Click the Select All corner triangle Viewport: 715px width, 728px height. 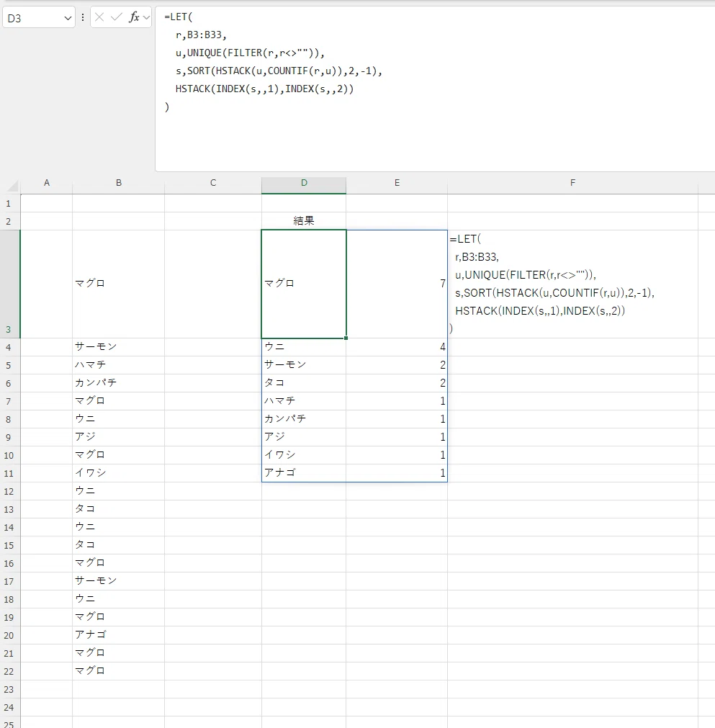[x=12, y=186]
